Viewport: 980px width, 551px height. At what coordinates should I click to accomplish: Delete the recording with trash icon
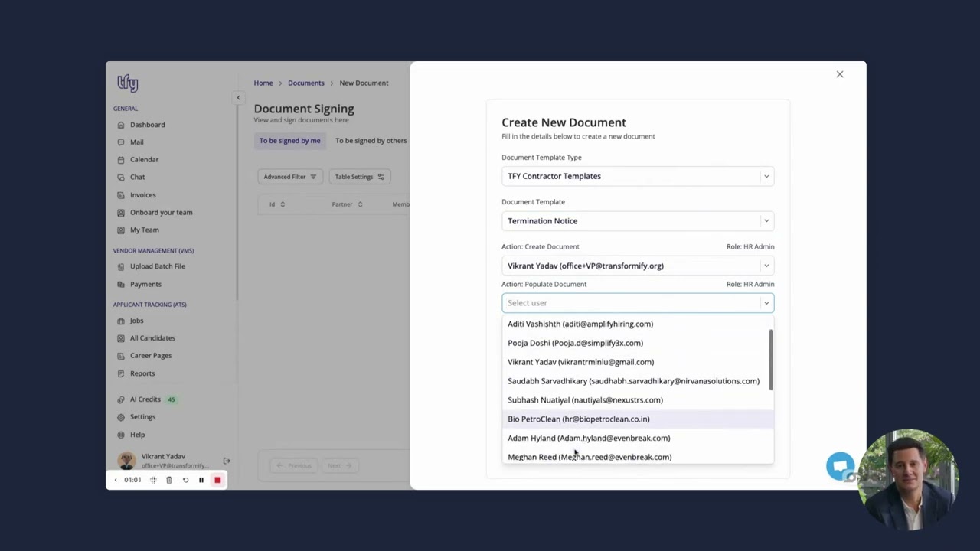(x=169, y=480)
